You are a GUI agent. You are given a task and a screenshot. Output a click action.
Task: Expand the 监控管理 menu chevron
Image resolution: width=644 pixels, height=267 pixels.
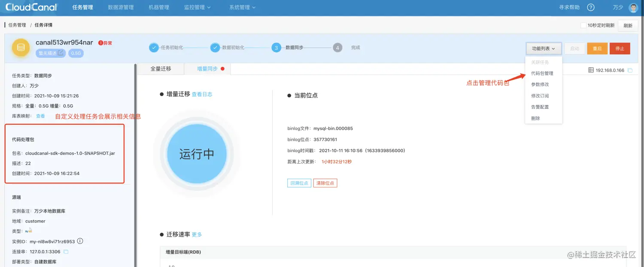click(x=209, y=7)
